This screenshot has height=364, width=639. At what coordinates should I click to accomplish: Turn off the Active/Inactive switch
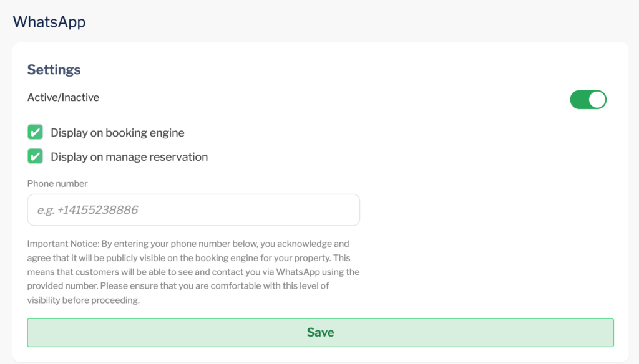[588, 100]
